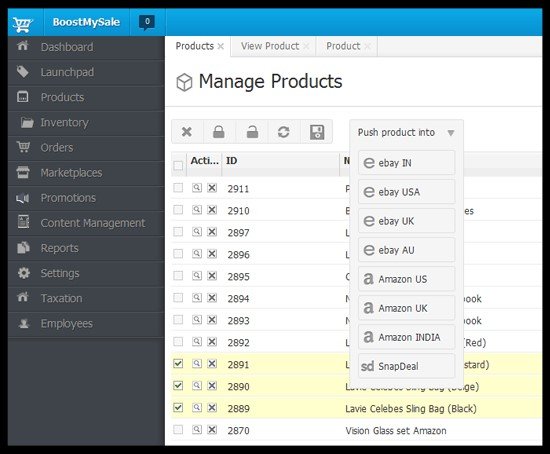Click the view magnifier icon for product 2911
Viewport: 550px width, 454px height.
197,188
